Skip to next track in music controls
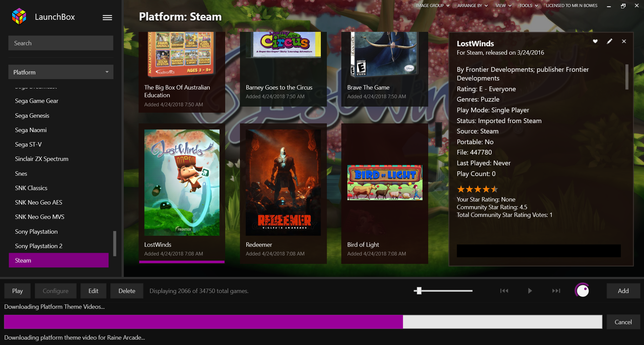 tap(556, 291)
